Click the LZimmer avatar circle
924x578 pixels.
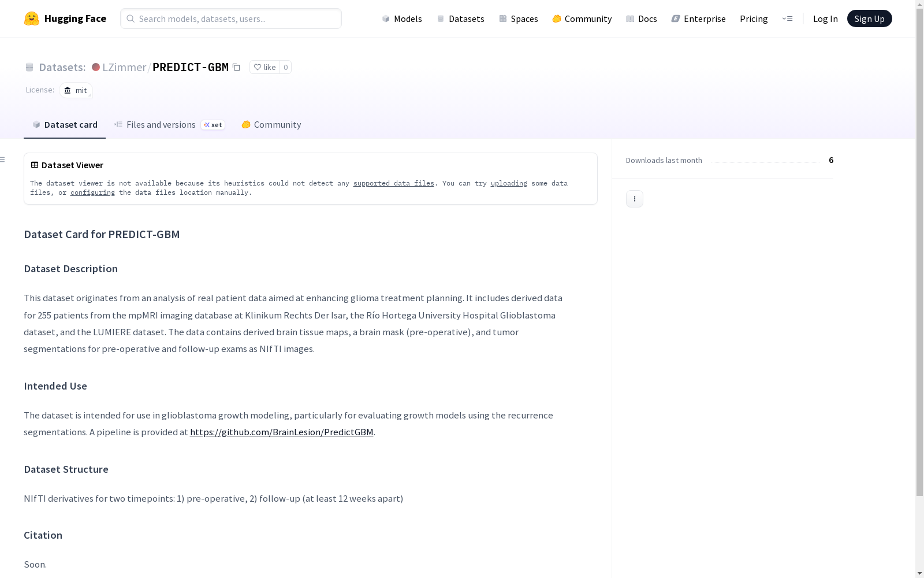point(96,67)
